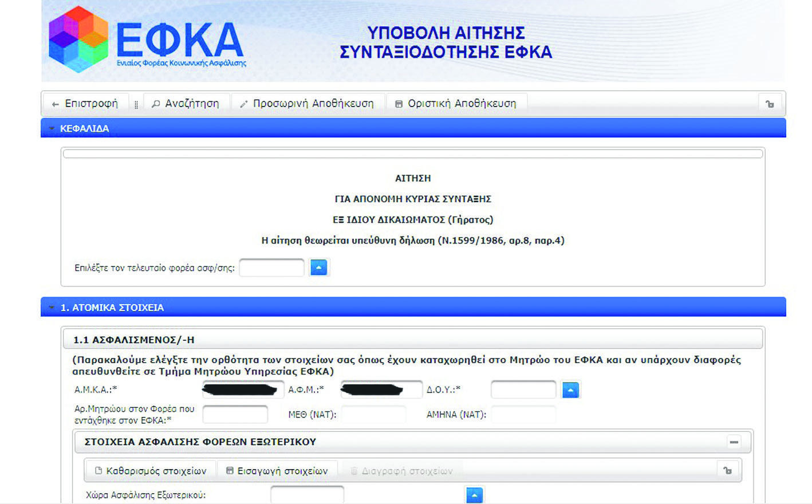Screen dimensions: 812x504
Task: Click the Α.Φ.Μ. input field
Action: (381, 389)
